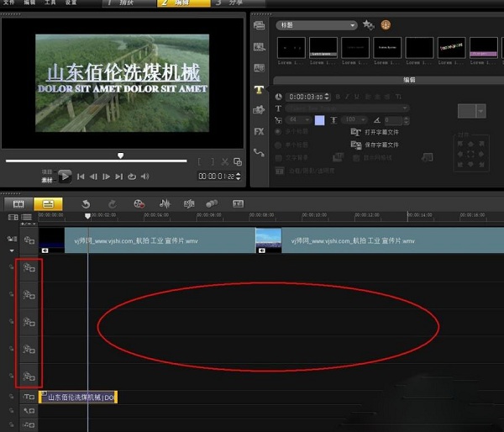Open the Instant Project templates panel
Viewport: 504px width, 432px height.
pos(259,47)
